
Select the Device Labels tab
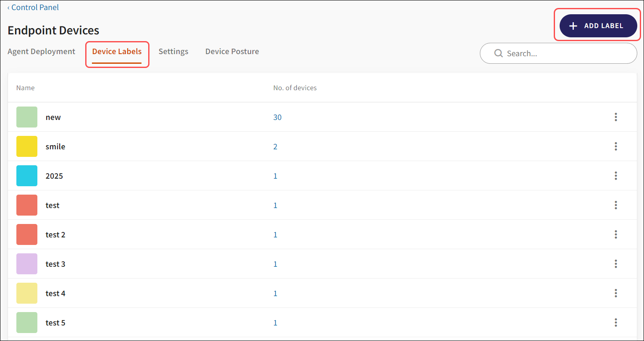117,52
